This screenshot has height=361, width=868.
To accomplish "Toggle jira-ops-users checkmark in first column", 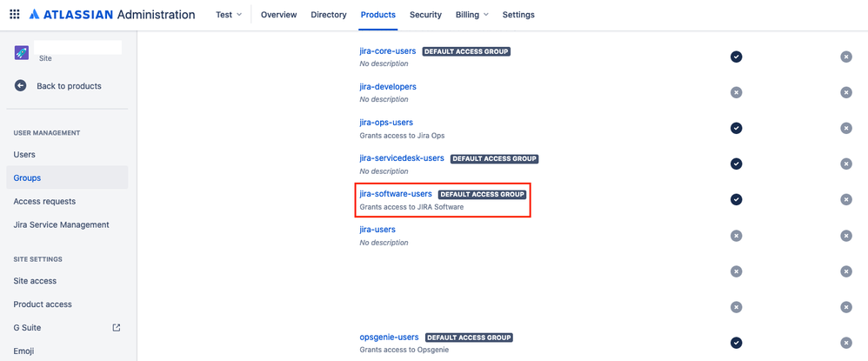I will click(736, 128).
